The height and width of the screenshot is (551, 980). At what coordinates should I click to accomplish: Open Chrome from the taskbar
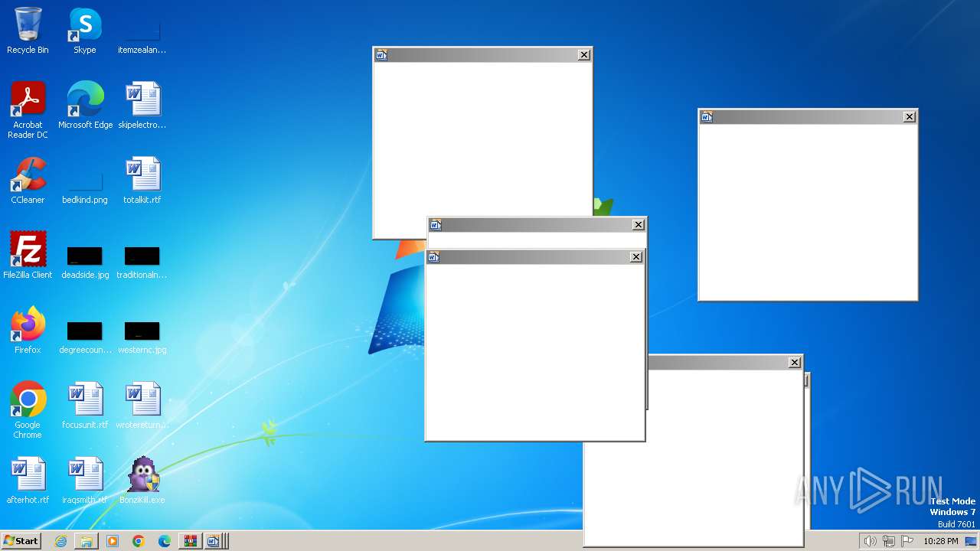tap(139, 541)
